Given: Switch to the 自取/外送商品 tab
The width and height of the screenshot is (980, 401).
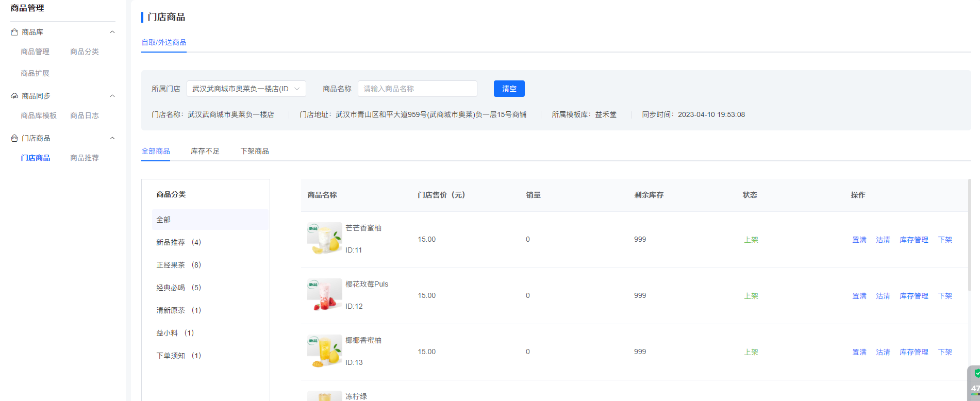Looking at the screenshot, I should click(x=164, y=42).
